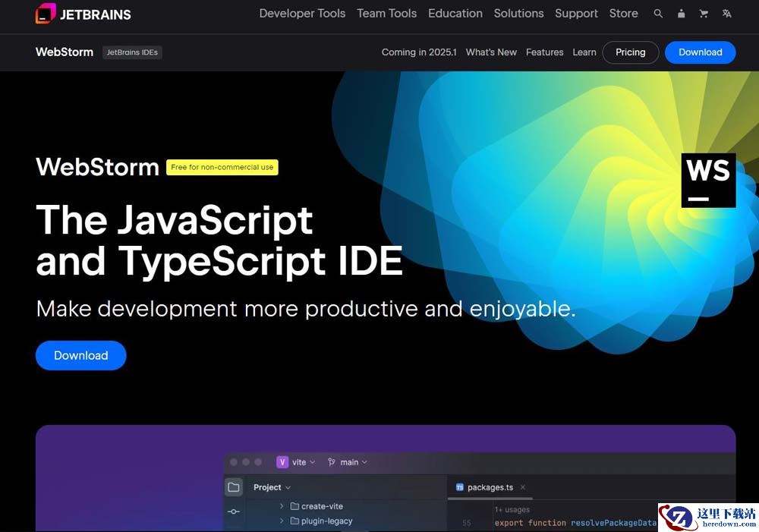
Task: Click the packages.ts TypeScript file icon
Action: click(x=460, y=487)
